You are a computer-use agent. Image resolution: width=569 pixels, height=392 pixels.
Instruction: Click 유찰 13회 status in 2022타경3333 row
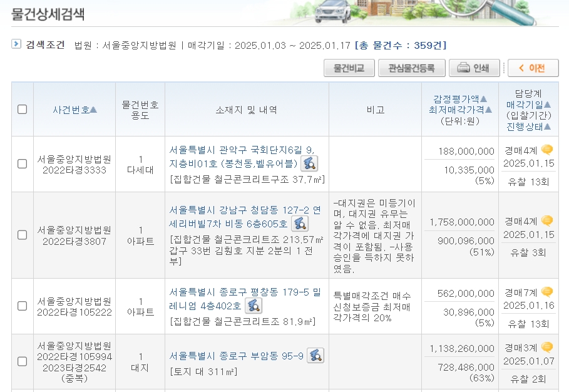528,182
